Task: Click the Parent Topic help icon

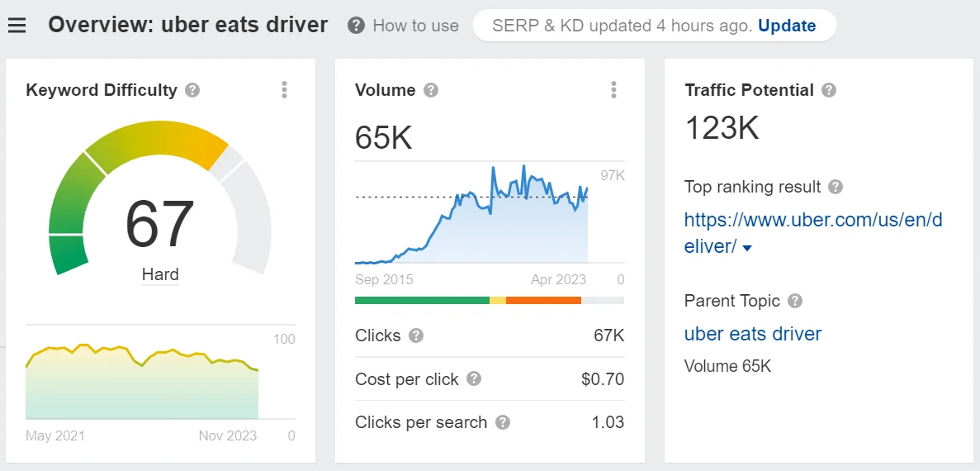Action: pyautogui.click(x=794, y=301)
